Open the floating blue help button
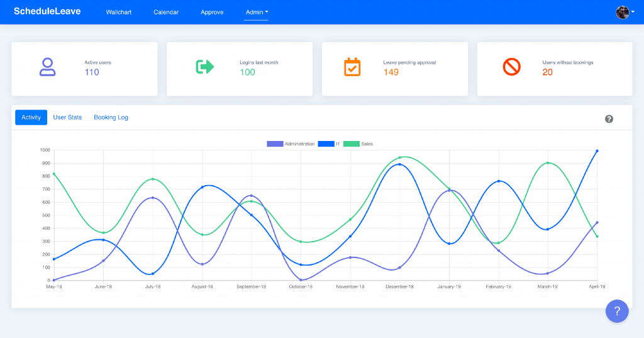644x338 pixels. 617,311
